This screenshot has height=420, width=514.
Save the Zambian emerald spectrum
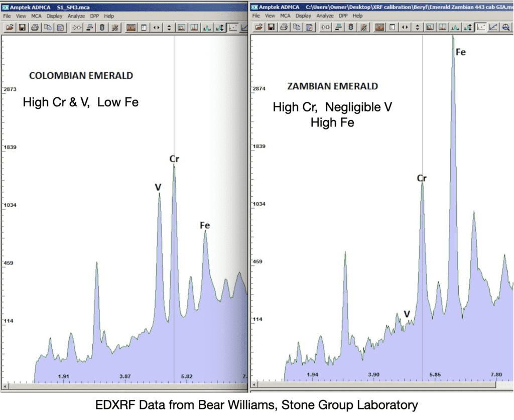271,28
